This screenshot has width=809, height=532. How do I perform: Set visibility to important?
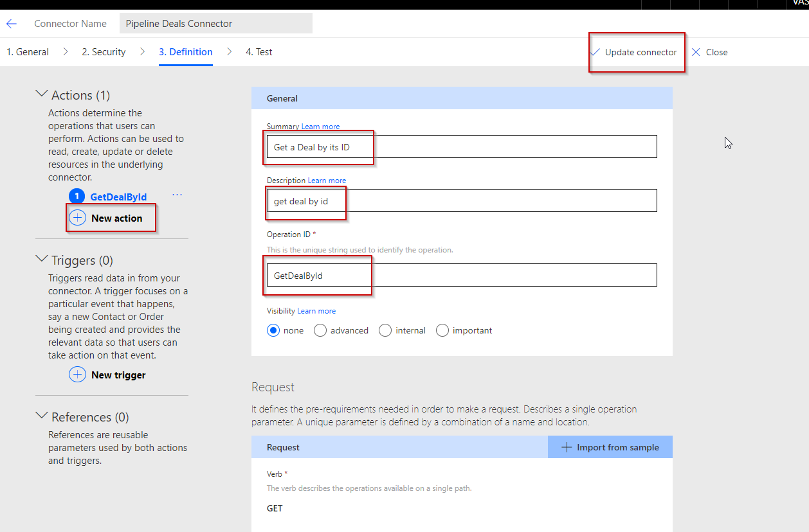[442, 330]
